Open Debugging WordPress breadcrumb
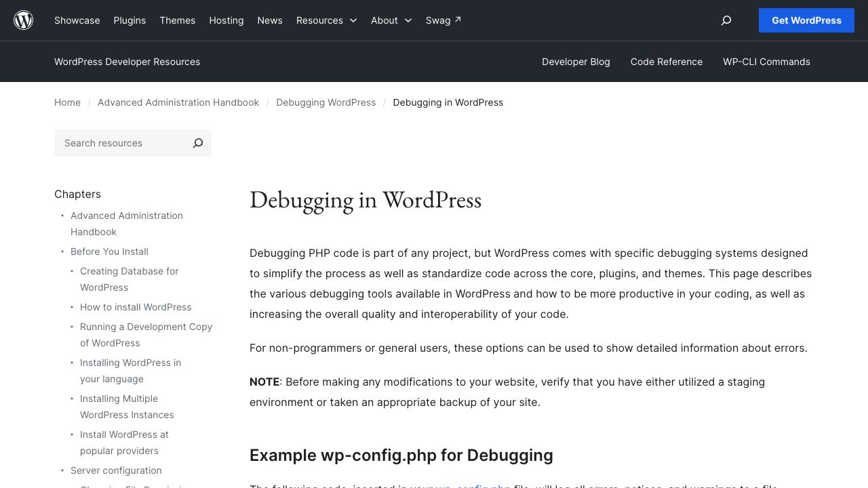Image resolution: width=868 pixels, height=488 pixels. (326, 102)
